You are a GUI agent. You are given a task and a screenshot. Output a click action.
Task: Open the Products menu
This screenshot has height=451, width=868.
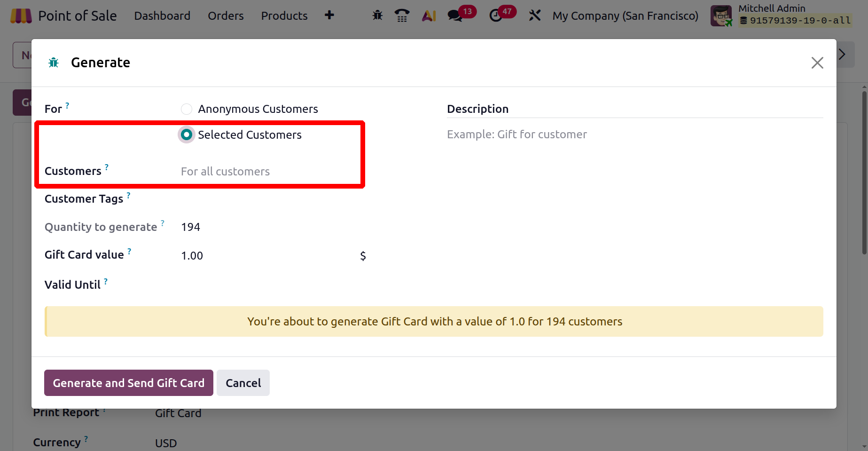284,16
